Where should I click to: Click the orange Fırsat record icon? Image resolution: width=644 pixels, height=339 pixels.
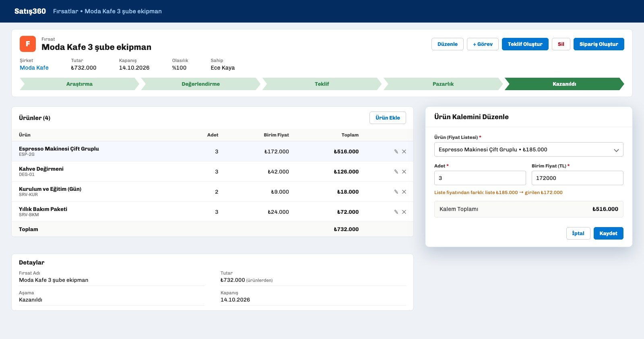pos(28,44)
